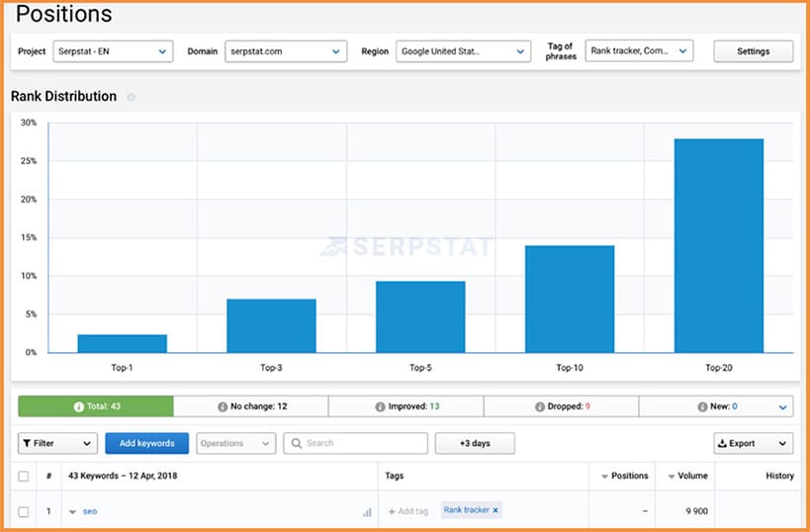Switch to the Improved: 13 tab

(406, 406)
